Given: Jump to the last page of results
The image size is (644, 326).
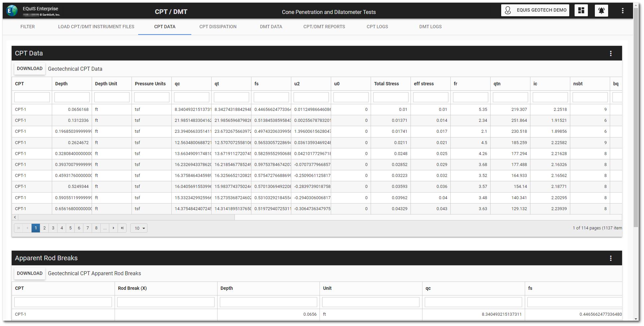Looking at the screenshot, I should point(122,228).
